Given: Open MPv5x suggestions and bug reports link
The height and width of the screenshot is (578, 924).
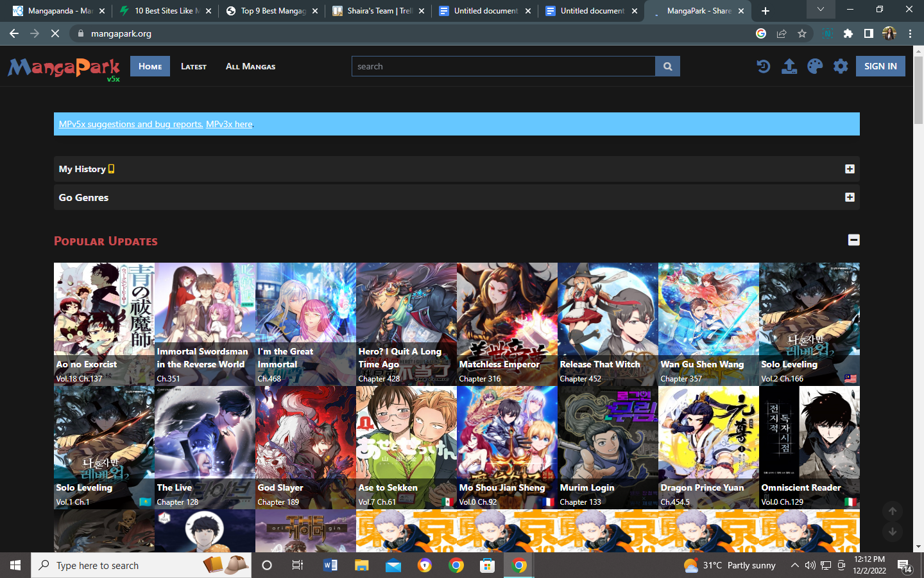Looking at the screenshot, I should 131,124.
